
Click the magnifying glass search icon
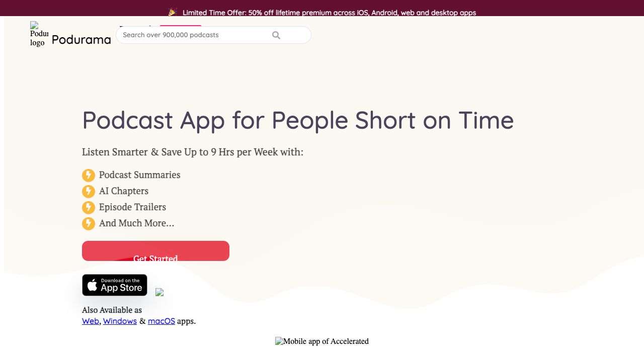[276, 35]
